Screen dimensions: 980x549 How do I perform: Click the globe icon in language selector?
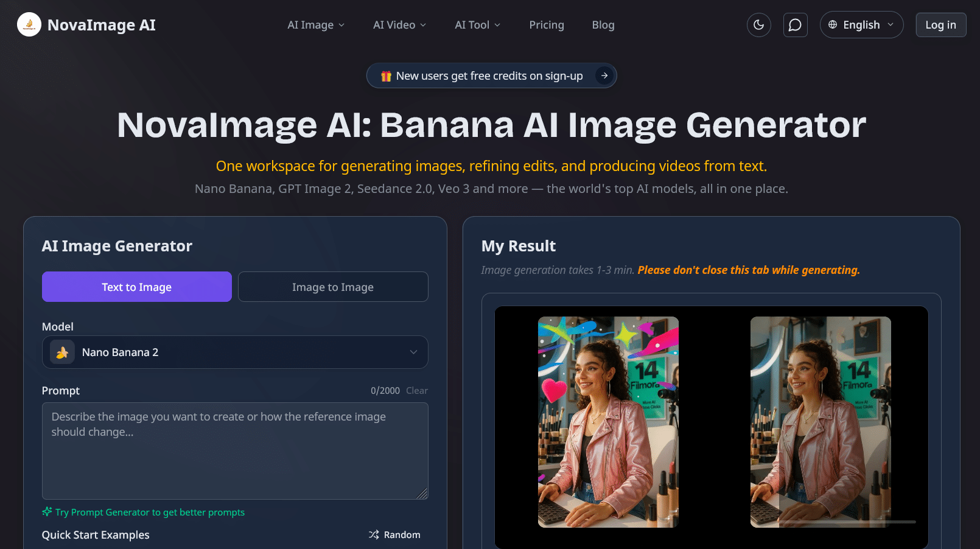[x=833, y=25]
